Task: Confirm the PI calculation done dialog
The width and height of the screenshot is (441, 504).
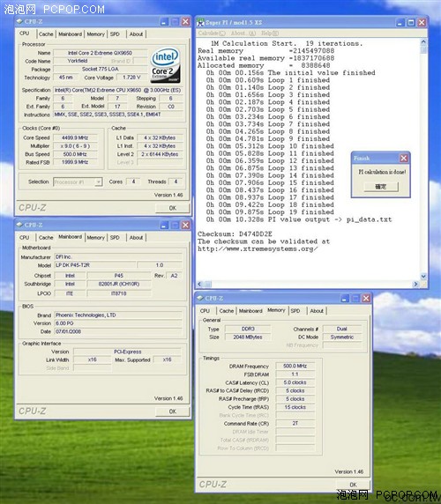Action: pyautogui.click(x=381, y=187)
